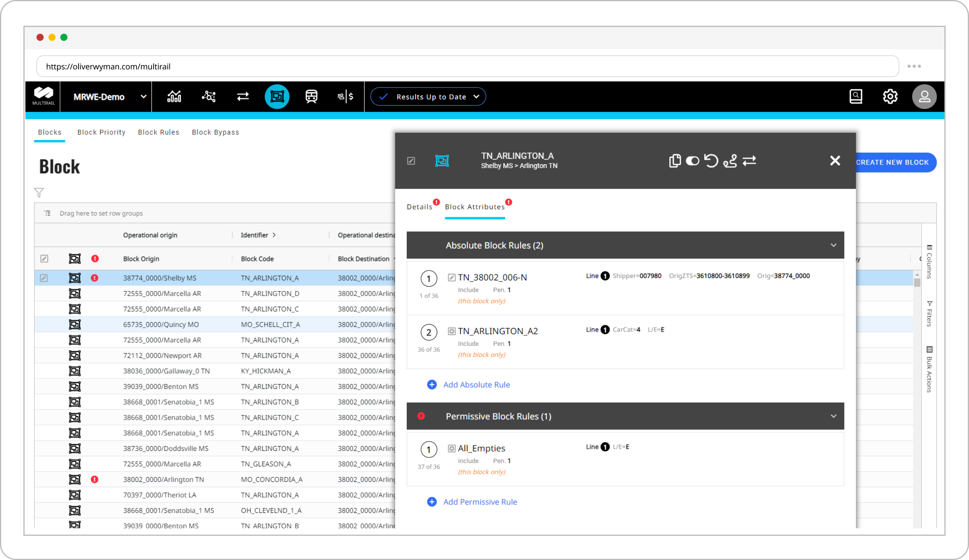
Task: Select the KY_HICKMAN_A block code cell
Action: 266,371
